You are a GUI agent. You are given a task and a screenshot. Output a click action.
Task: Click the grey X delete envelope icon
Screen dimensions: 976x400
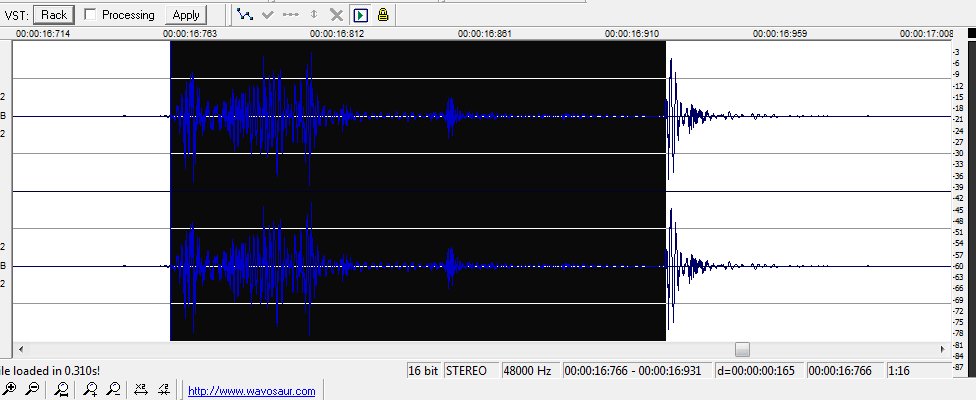336,14
